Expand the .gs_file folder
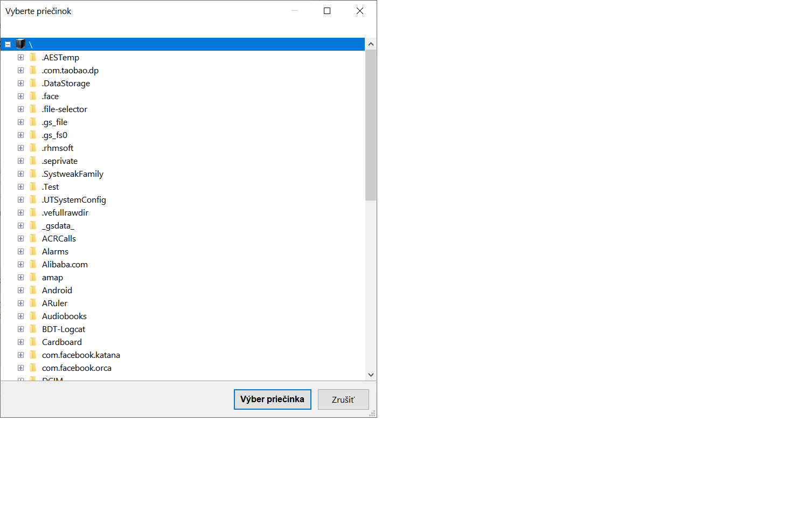The image size is (812, 517). pos(20,122)
